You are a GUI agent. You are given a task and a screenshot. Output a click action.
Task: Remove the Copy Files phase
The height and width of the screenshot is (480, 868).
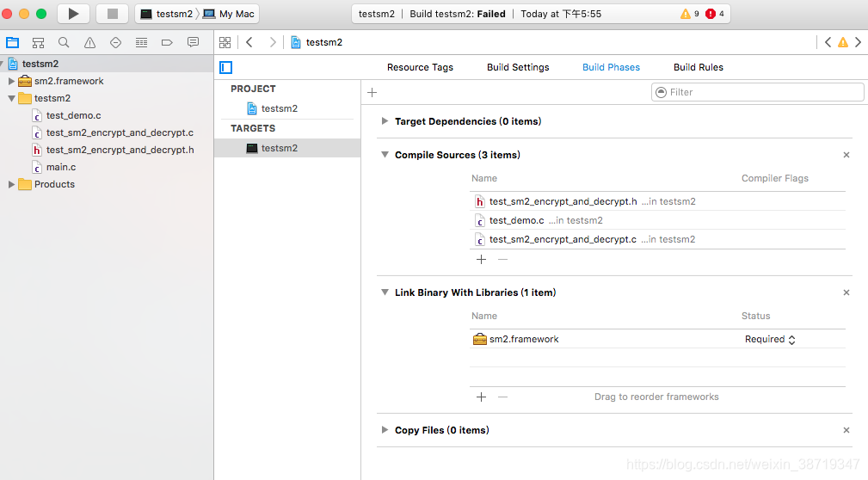(x=846, y=430)
